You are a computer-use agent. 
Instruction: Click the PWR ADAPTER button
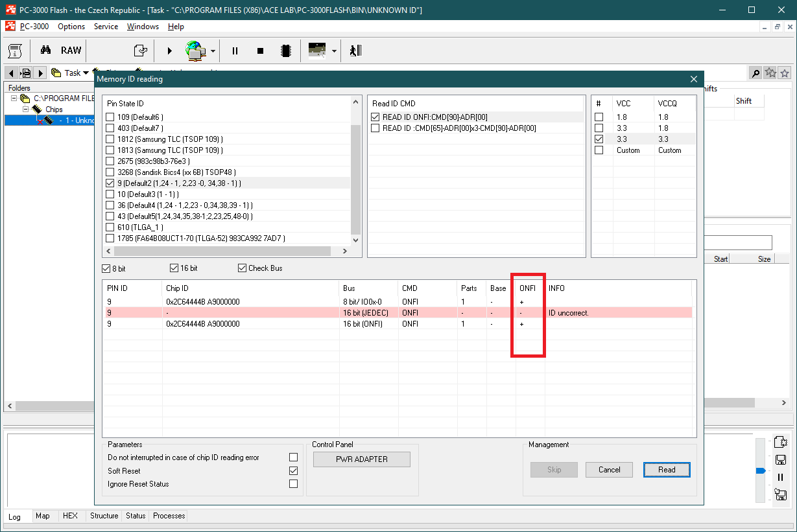361,459
